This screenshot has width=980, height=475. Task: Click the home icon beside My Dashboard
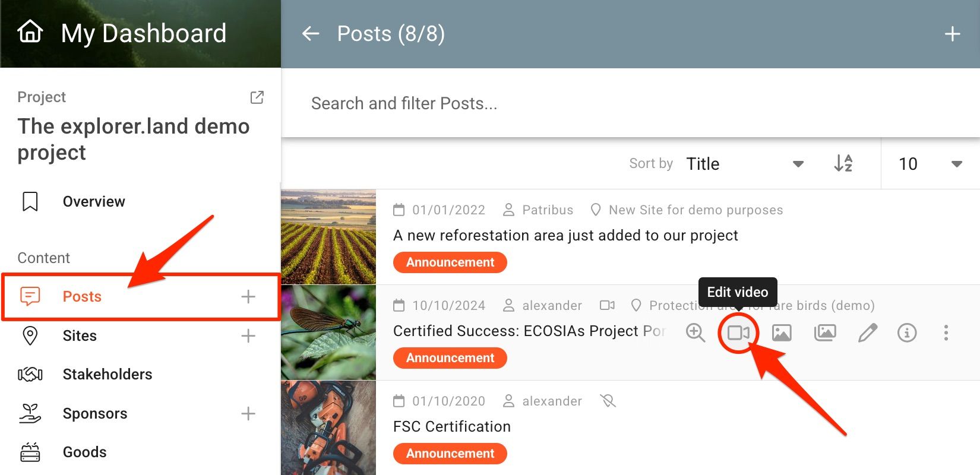[30, 32]
